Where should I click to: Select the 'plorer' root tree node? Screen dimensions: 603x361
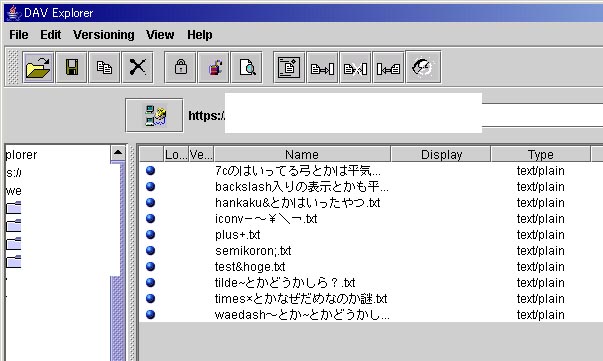(22, 155)
